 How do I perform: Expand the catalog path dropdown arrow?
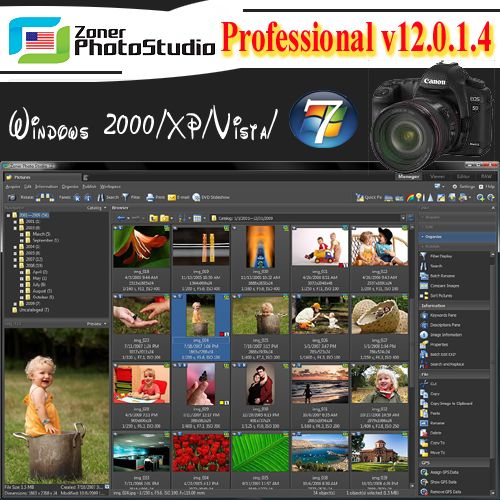pyautogui.click(x=403, y=218)
